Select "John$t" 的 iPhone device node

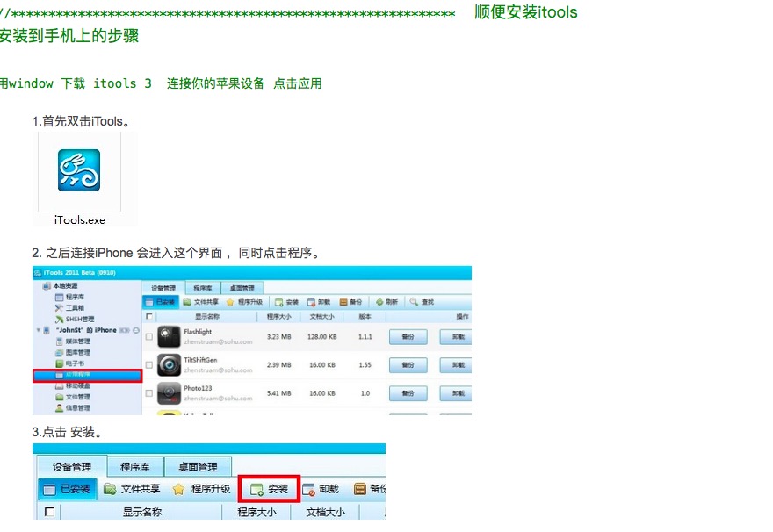(x=86, y=330)
